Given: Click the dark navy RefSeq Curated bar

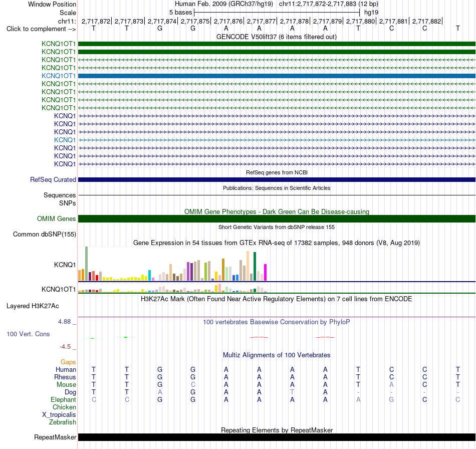Looking at the screenshot, I should coord(277,180).
